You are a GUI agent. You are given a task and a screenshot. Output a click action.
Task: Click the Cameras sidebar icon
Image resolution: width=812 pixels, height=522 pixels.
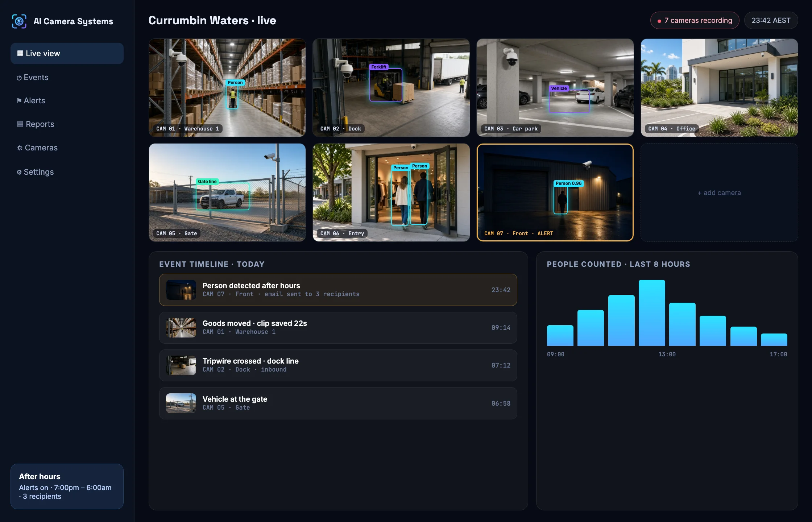[x=20, y=148]
